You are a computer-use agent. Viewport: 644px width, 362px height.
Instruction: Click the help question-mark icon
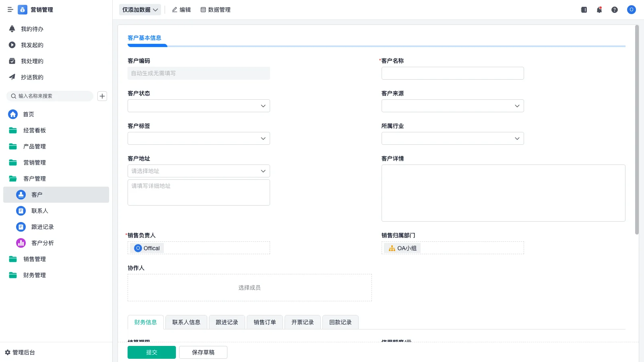(615, 10)
